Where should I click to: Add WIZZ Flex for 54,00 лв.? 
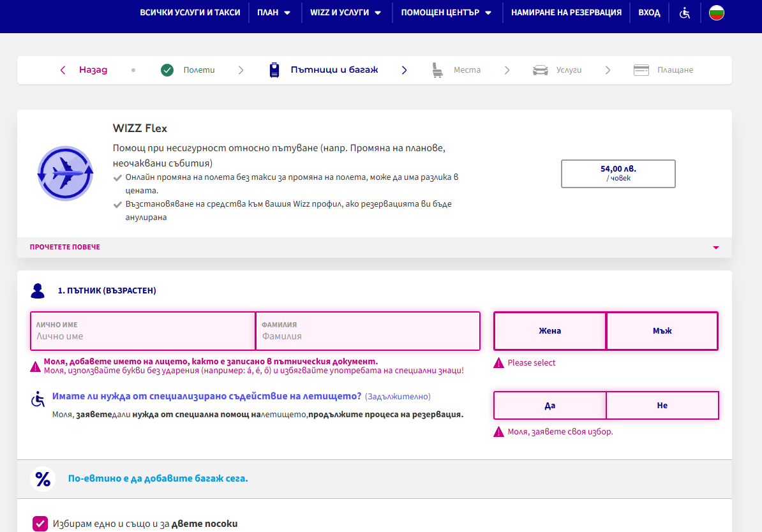pos(618,174)
